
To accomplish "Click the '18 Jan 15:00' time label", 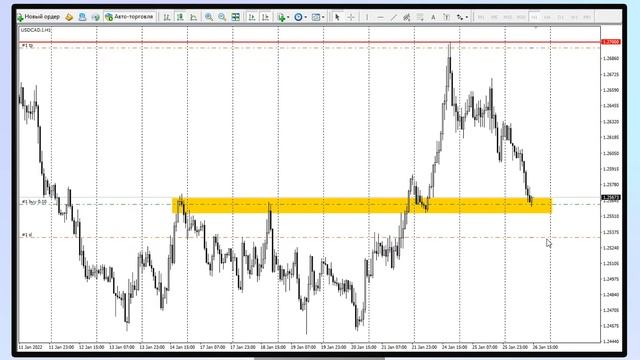I will [x=273, y=347].
